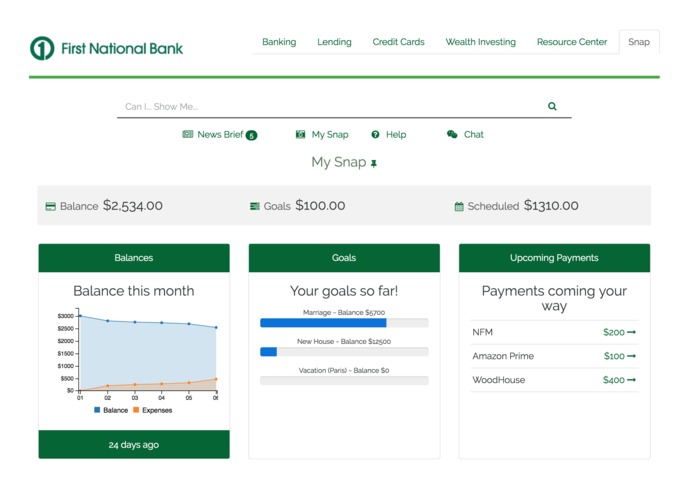Click the search magnifier icon
The image size is (695, 494).
552,106
